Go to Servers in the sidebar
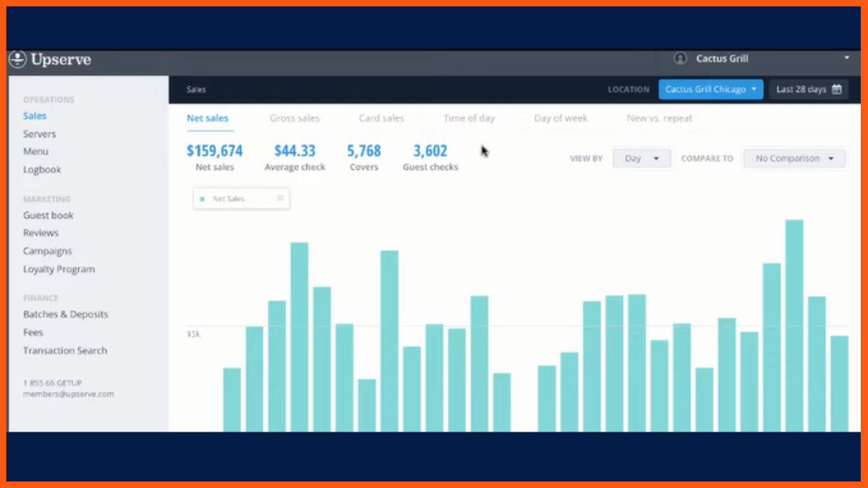Viewport: 868px width, 488px height. [39, 134]
